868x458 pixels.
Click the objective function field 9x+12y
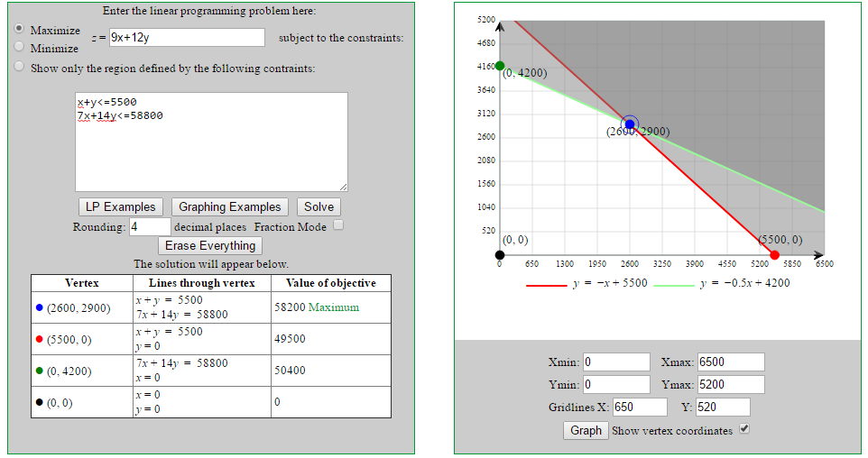[x=187, y=38]
